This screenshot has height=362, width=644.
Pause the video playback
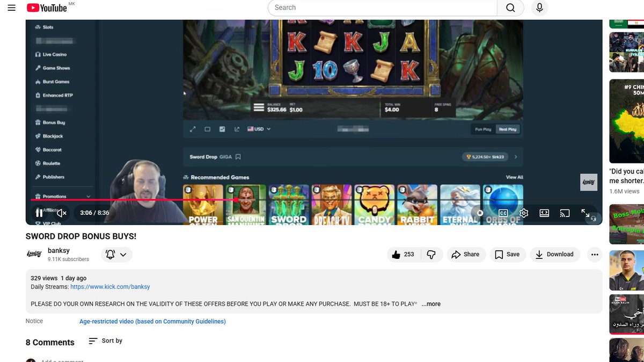[x=39, y=213]
